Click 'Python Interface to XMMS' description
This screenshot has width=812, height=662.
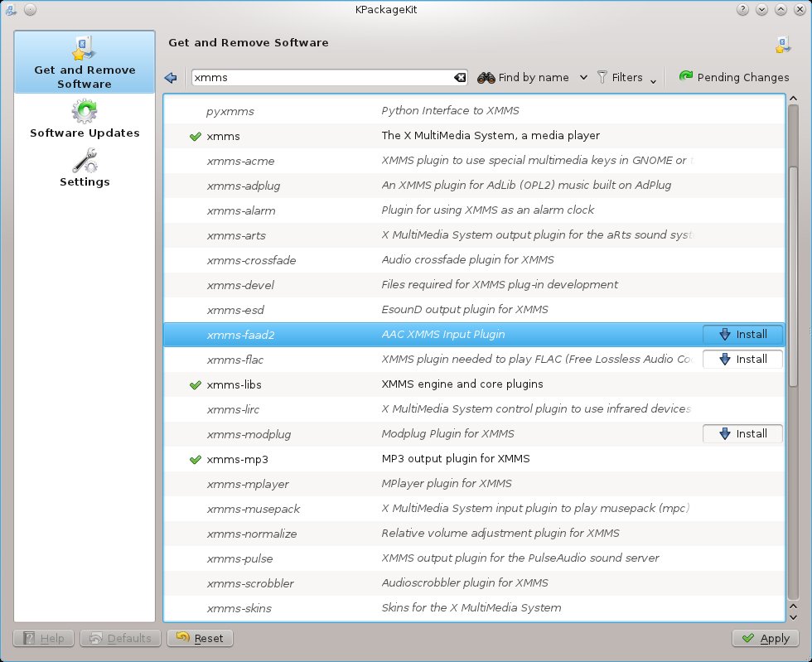[450, 110]
